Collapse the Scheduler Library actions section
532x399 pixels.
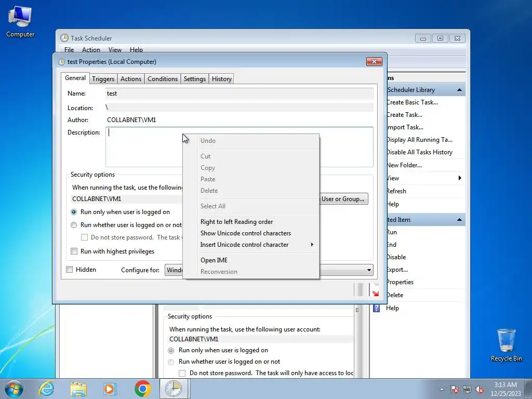459,90
